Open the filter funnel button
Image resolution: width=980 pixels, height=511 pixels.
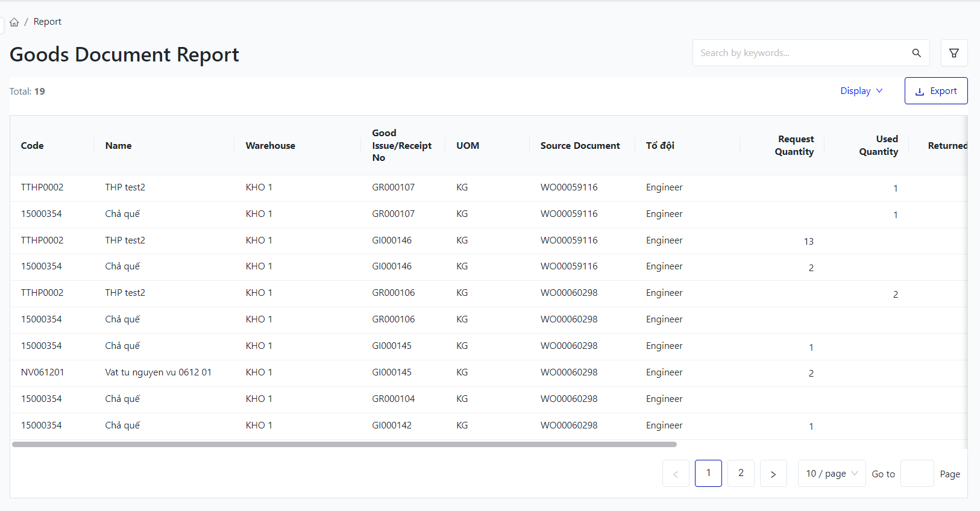(954, 53)
